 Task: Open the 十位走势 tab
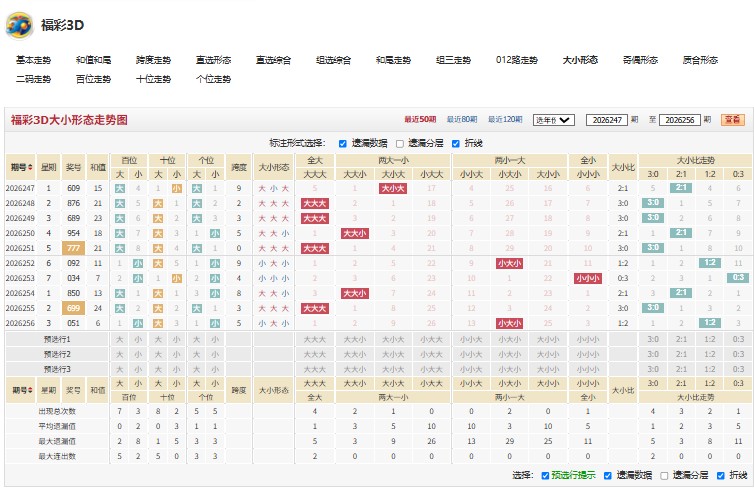[153, 79]
